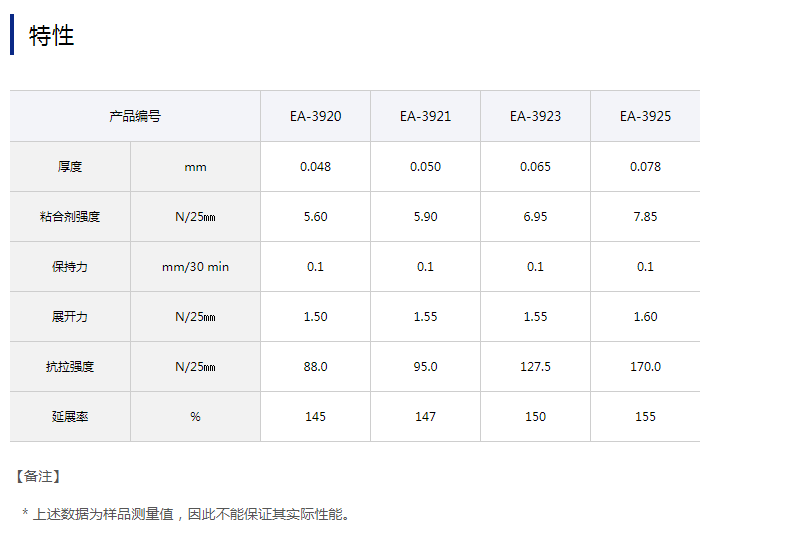Click the 特性 section heading

(x=52, y=36)
